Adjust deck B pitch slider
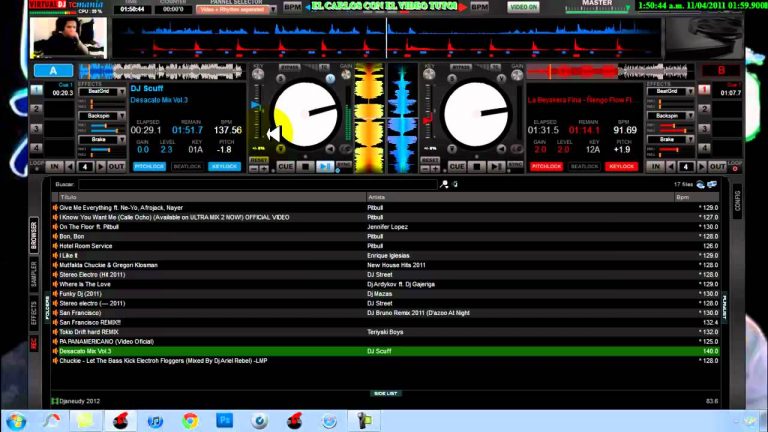768x432 pixels. (428, 120)
